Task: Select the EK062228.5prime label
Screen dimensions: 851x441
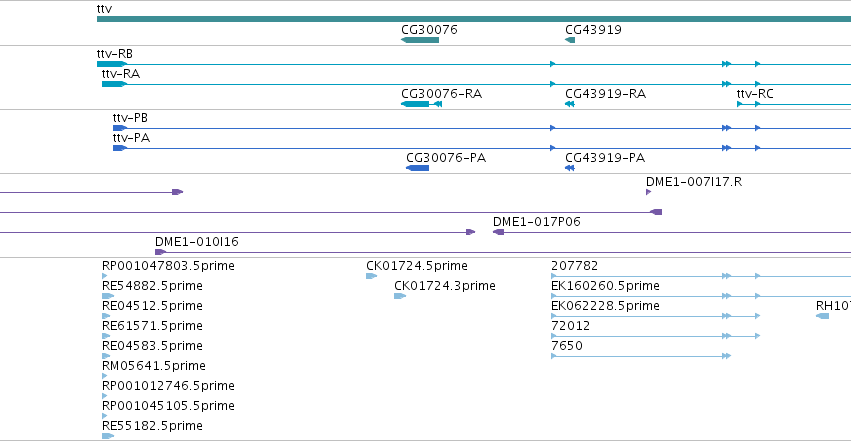Action: pyautogui.click(x=605, y=306)
